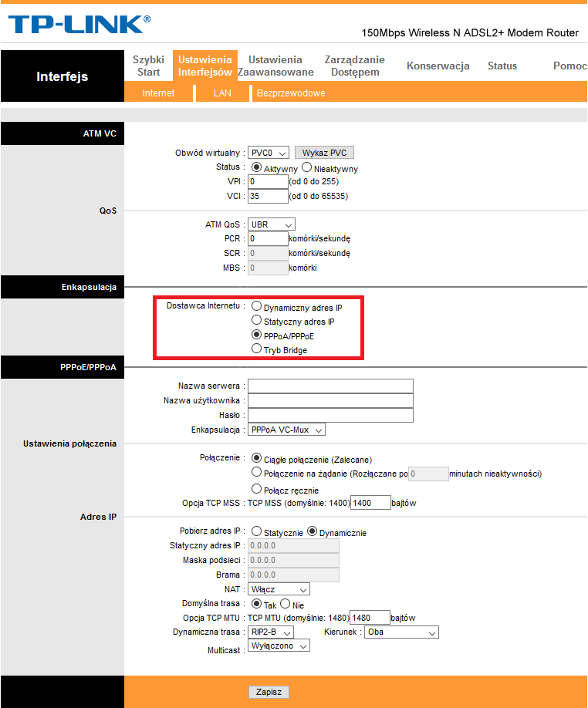Select the Nieaktywny status radio button
This screenshot has width=588, height=708.
(306, 167)
